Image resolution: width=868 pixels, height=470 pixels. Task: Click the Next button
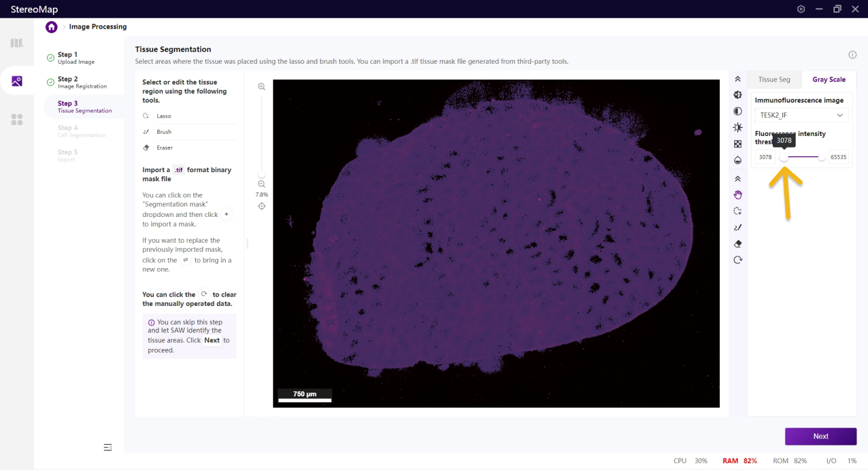820,436
